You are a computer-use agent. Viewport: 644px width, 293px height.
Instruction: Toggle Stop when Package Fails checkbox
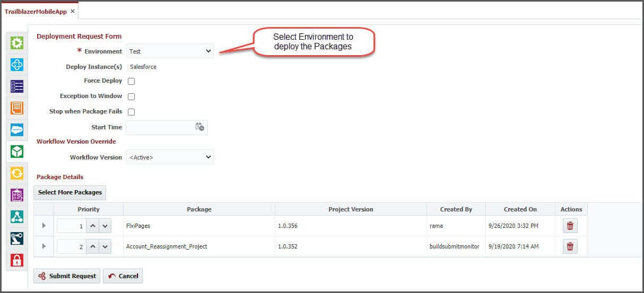point(132,112)
